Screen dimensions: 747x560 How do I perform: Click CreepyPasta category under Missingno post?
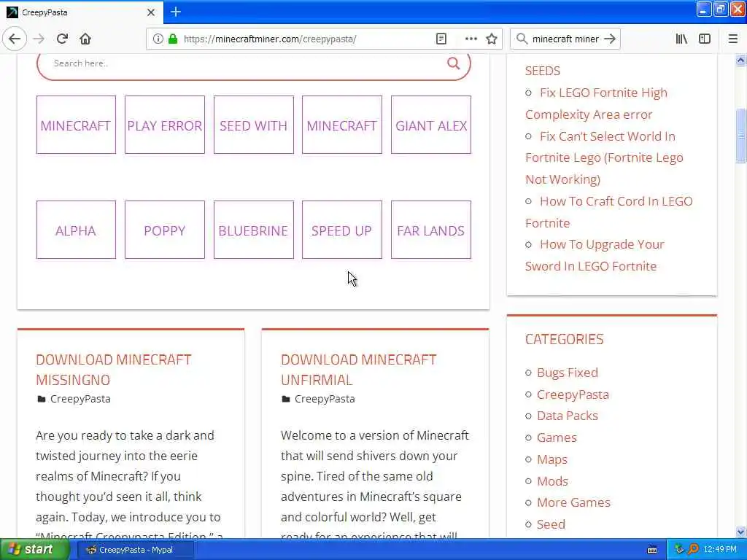[x=80, y=399]
